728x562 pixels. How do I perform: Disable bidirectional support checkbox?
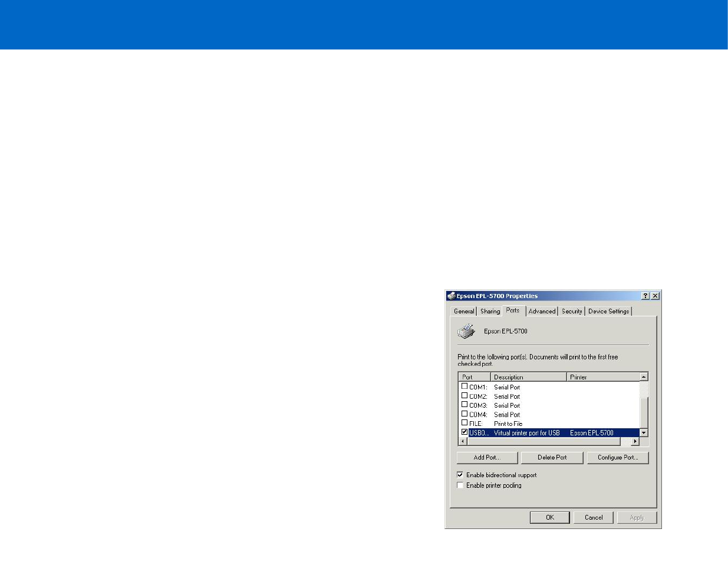[x=460, y=475]
